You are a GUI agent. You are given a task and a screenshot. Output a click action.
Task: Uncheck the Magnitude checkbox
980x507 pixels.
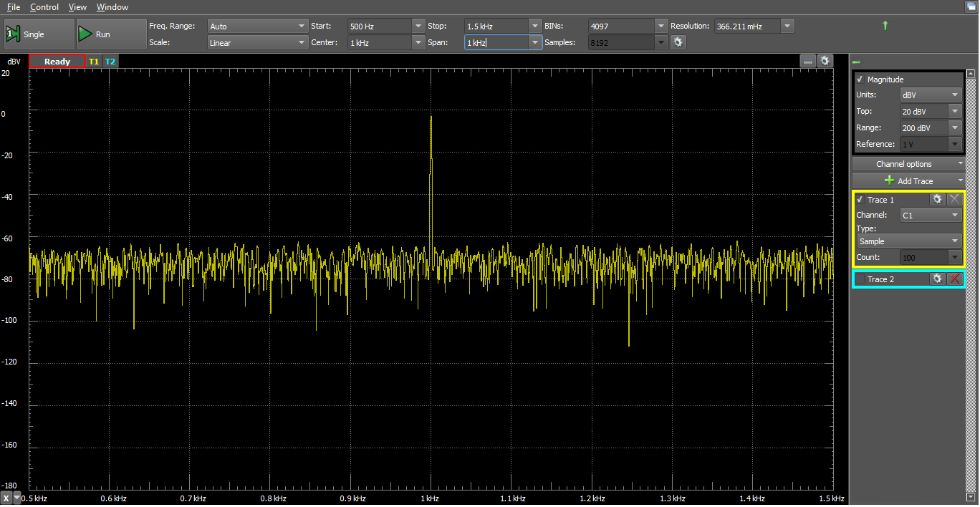860,79
